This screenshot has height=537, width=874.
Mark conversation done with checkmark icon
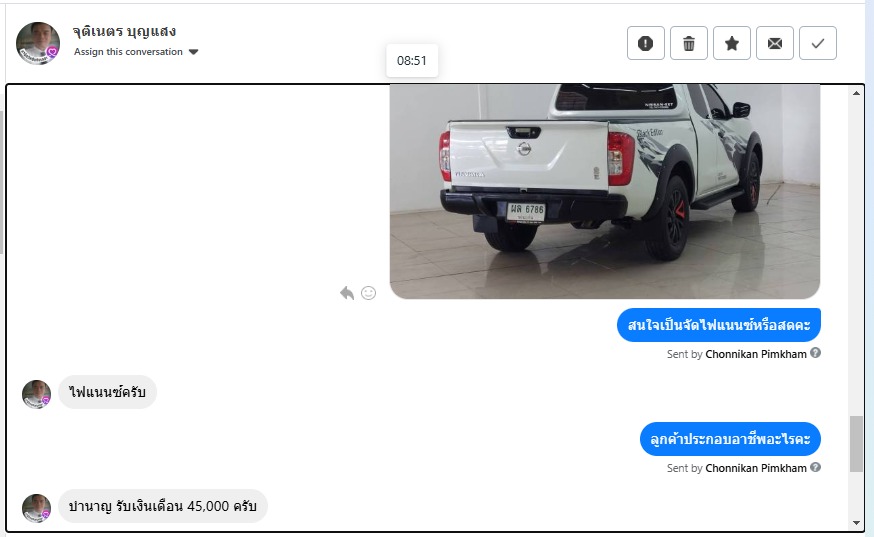(818, 43)
